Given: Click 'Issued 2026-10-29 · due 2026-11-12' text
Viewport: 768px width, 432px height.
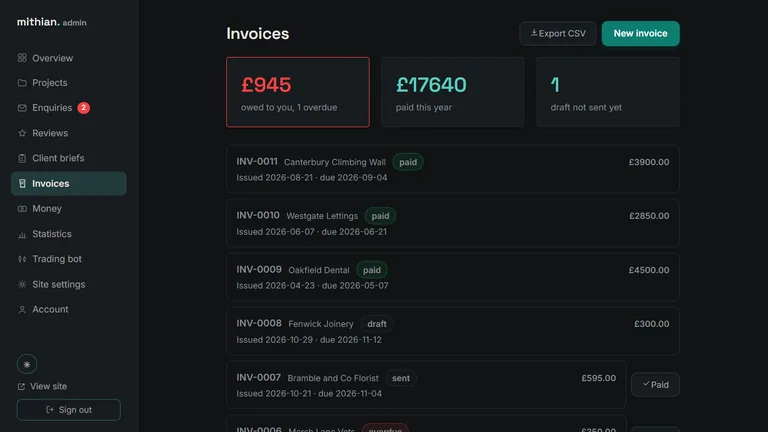Looking at the screenshot, I should [309, 340].
